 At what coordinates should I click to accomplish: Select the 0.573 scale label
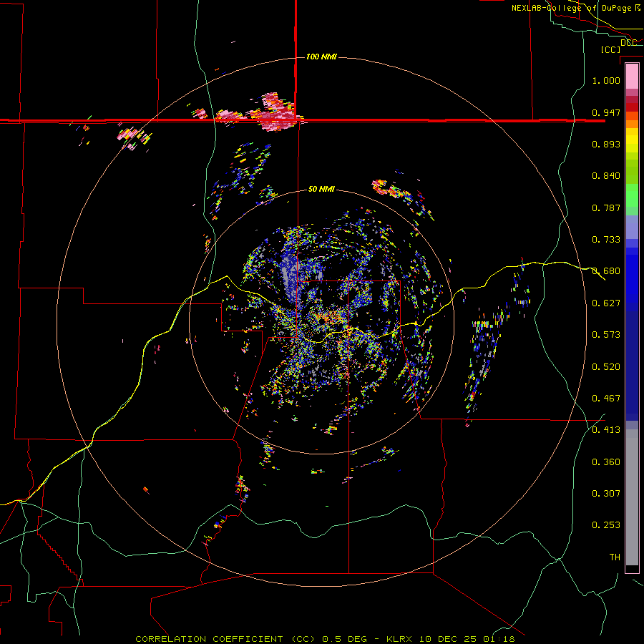pyautogui.click(x=606, y=335)
